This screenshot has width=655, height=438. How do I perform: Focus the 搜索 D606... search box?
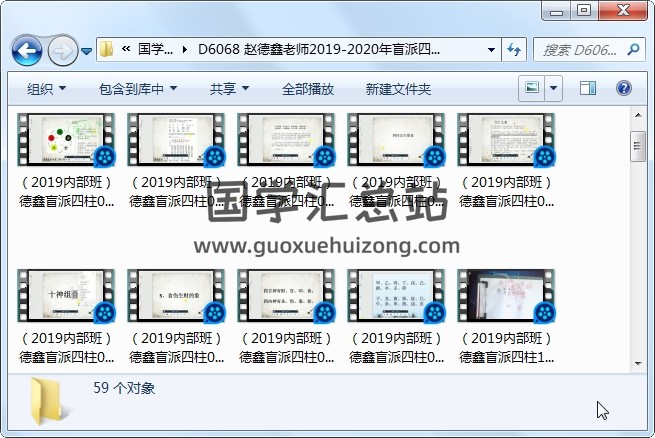(589, 50)
